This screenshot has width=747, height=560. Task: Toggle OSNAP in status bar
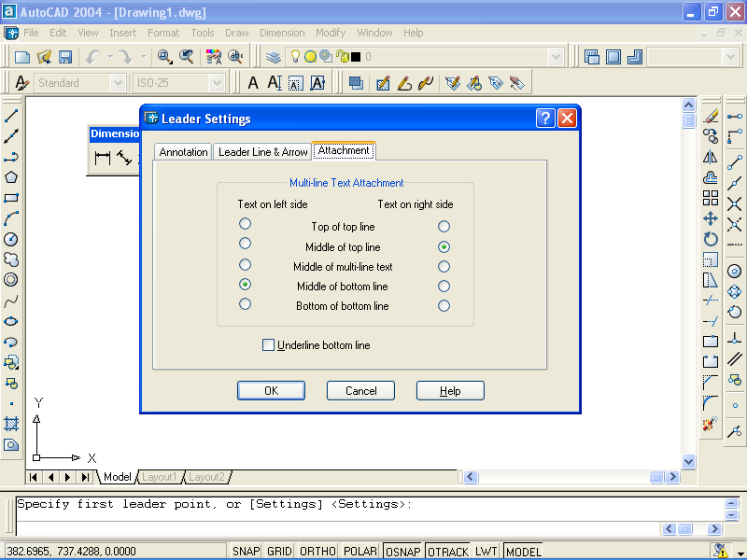coord(403,551)
